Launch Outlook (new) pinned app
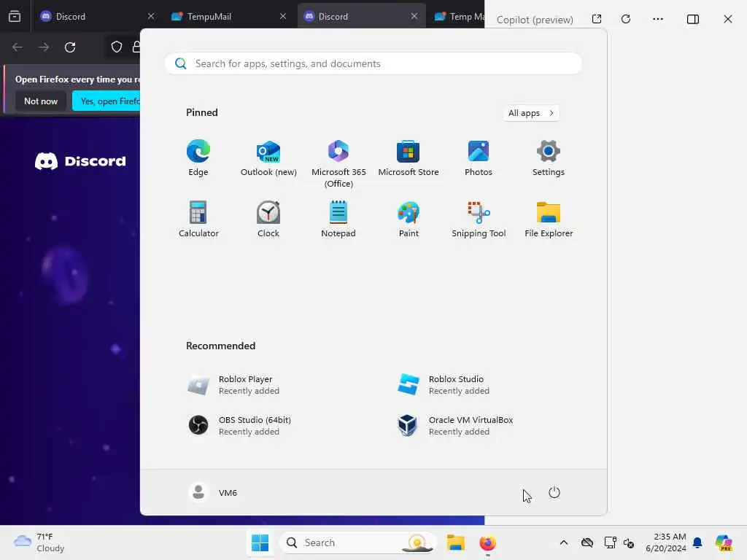Viewport: 747px width, 560px height. pos(268,158)
